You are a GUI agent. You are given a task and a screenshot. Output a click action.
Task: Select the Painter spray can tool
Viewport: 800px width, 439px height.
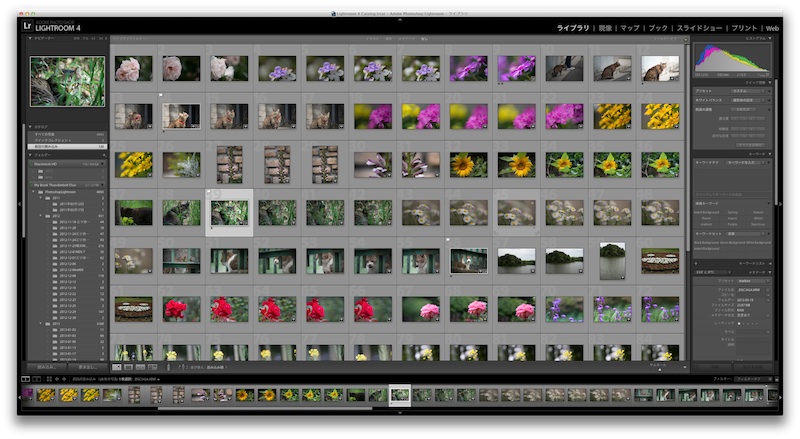(169, 367)
